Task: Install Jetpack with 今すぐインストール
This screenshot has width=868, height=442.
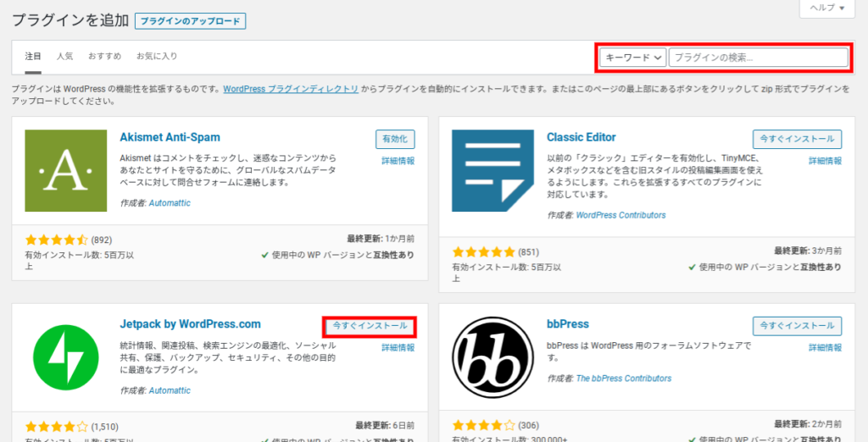Action: point(370,326)
